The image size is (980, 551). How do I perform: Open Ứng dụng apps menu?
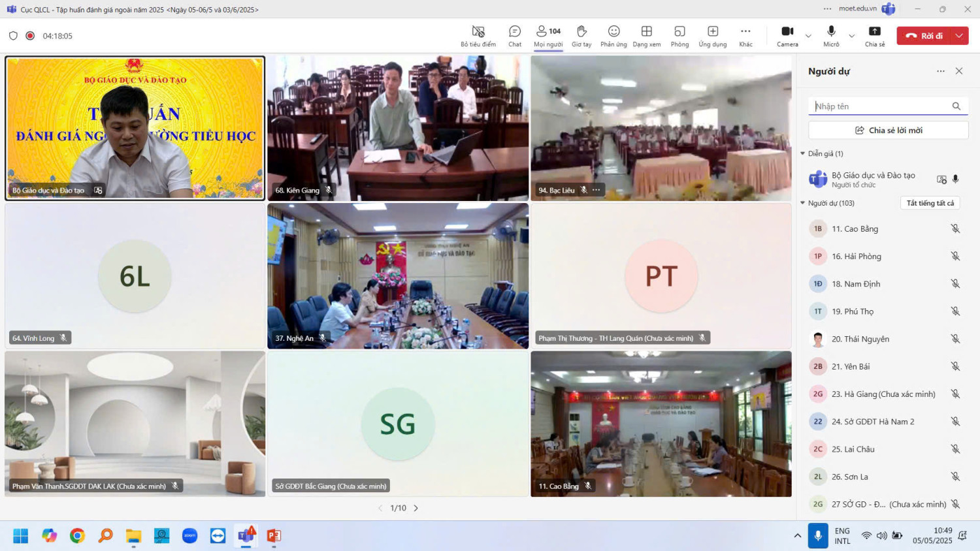coord(713,36)
